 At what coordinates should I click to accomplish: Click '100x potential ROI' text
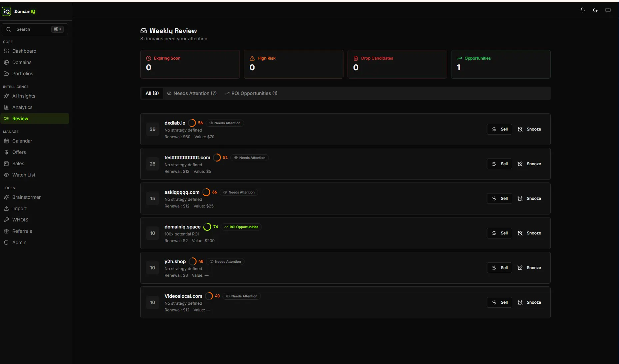[x=182, y=234]
